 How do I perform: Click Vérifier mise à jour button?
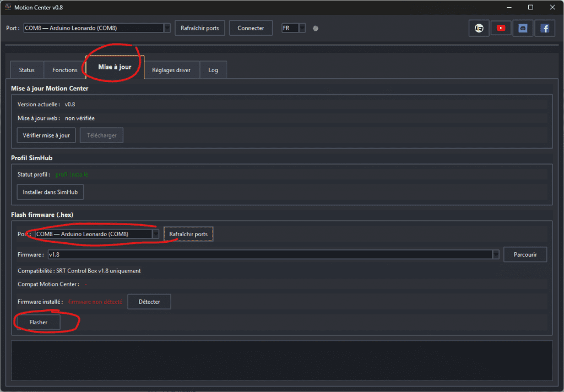point(46,135)
